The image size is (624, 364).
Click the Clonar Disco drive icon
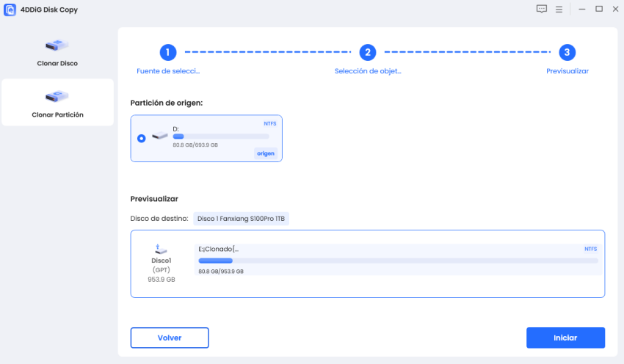point(57,45)
